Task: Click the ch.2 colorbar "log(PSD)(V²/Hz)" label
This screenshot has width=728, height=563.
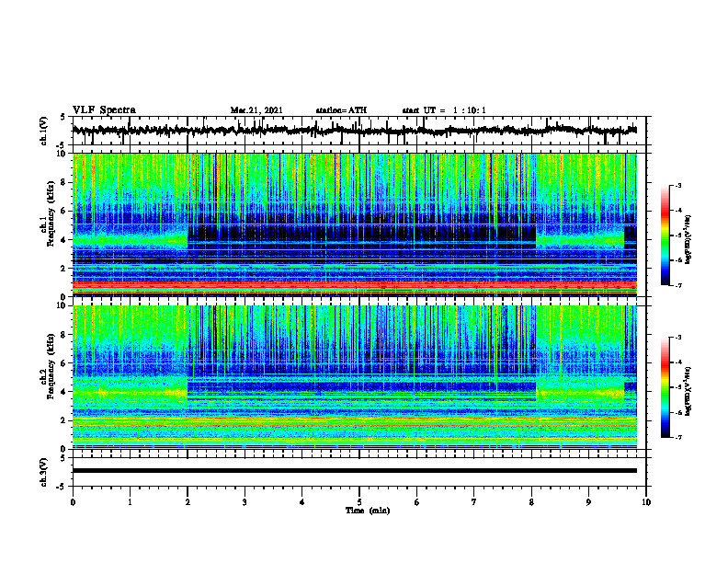Action: [x=688, y=391]
